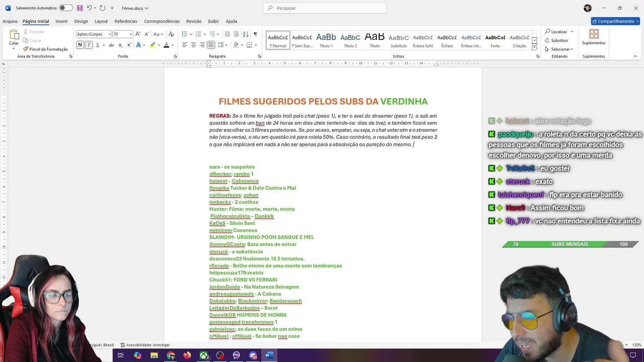Decrease font size icon

coord(146,34)
